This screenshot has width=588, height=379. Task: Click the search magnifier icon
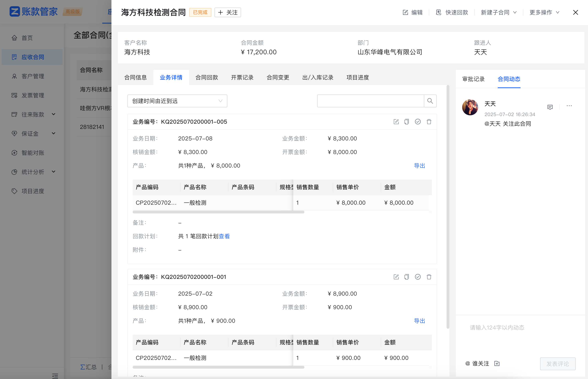click(430, 101)
